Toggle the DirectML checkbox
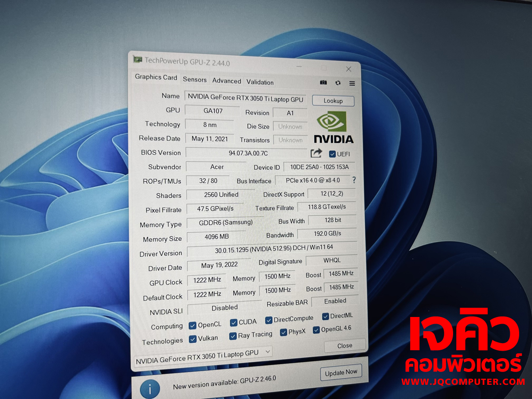This screenshot has height=399, width=532. tap(325, 316)
